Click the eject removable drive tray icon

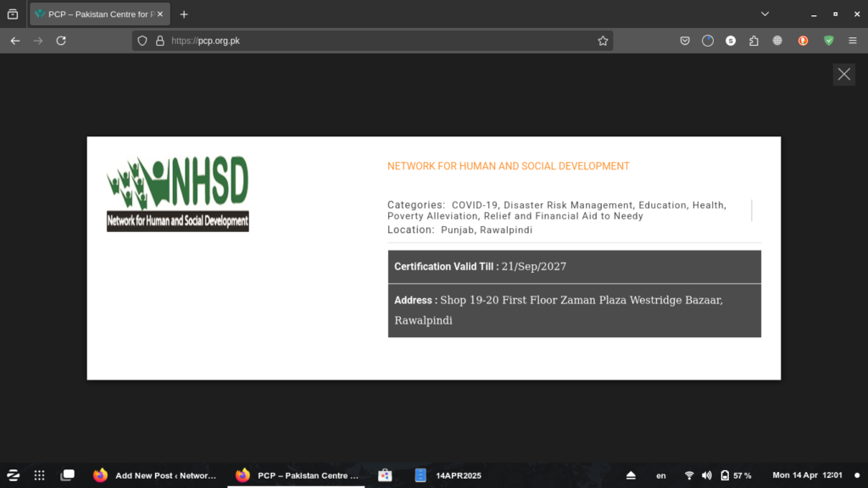tap(631, 475)
